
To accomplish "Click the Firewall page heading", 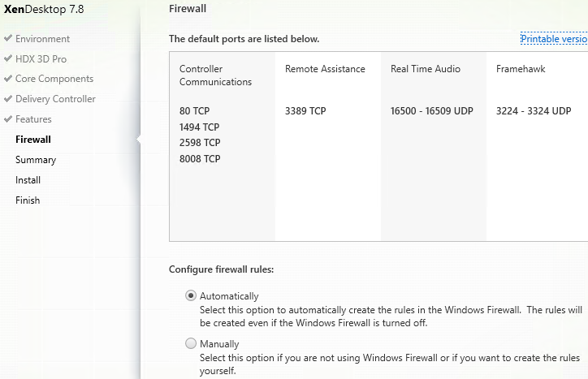I will coord(188,9).
